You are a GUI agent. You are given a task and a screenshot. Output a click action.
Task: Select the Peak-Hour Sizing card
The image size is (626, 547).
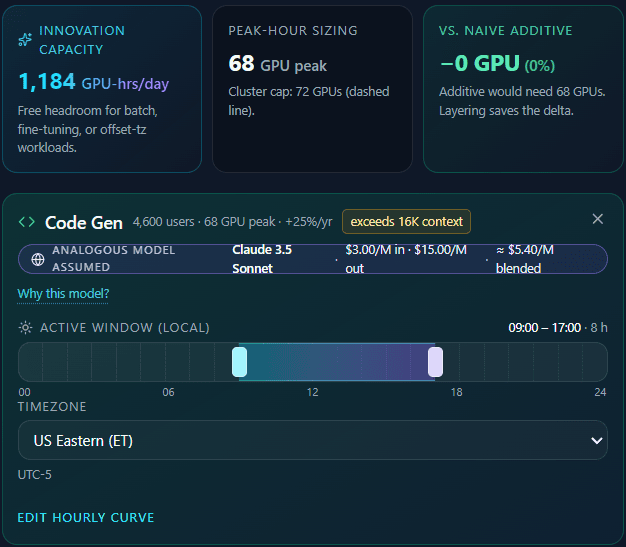[x=312, y=89]
